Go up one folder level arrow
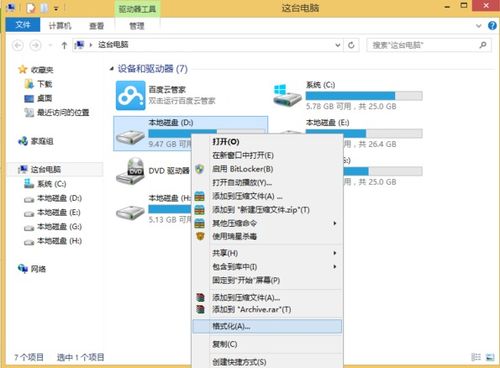 [x=64, y=45]
